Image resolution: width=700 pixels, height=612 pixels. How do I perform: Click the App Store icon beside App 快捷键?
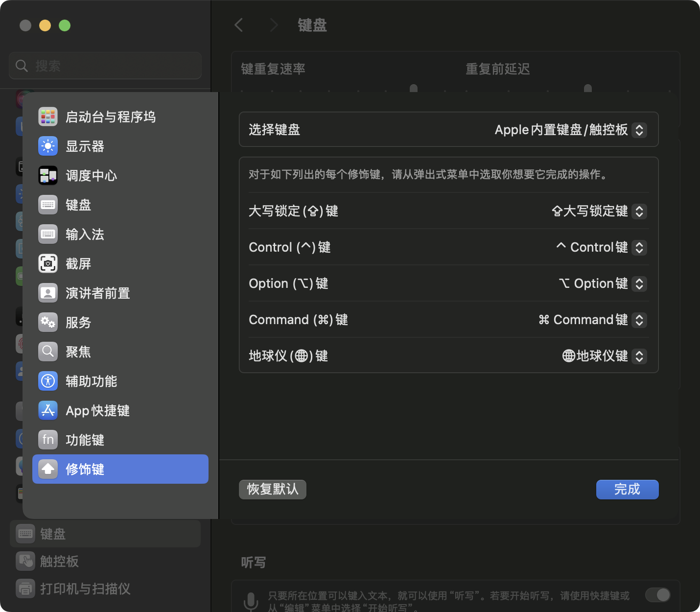pos(48,410)
